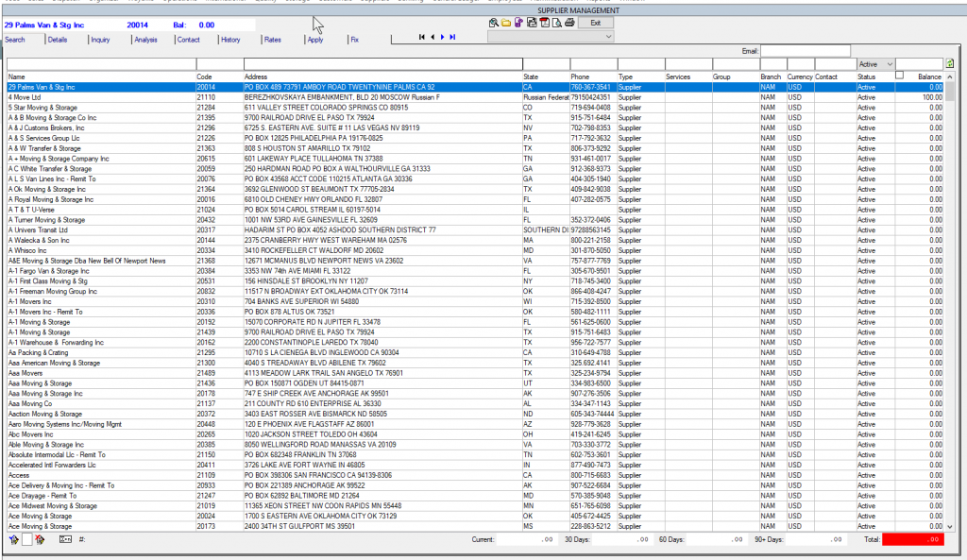Toggle the checkbox in Balance column header
Screen dimensions: 967x560
click(x=899, y=76)
